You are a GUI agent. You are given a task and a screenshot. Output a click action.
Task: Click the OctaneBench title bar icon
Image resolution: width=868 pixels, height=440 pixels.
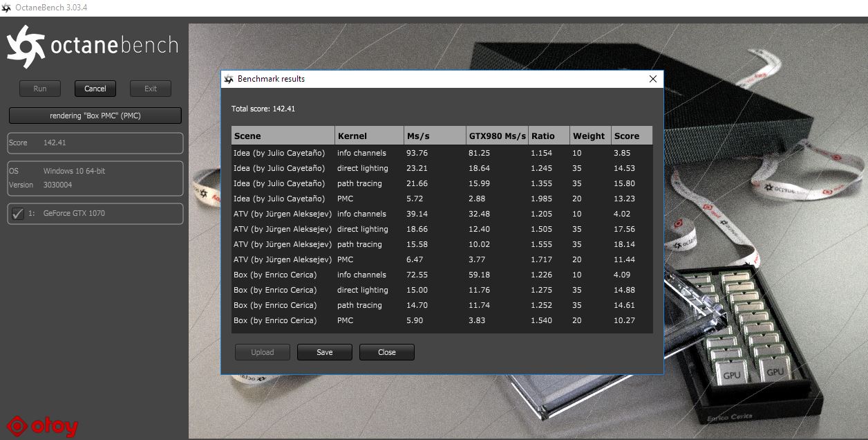(7, 8)
